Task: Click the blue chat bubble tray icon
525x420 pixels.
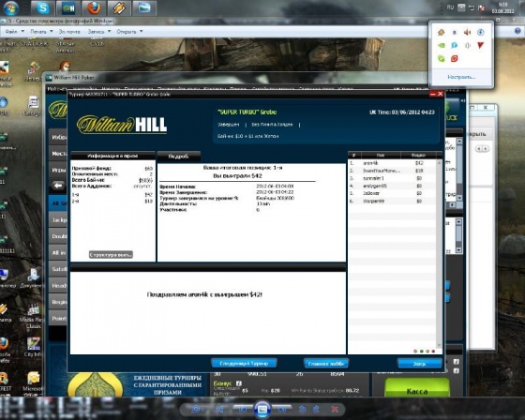Action: coord(455,45)
